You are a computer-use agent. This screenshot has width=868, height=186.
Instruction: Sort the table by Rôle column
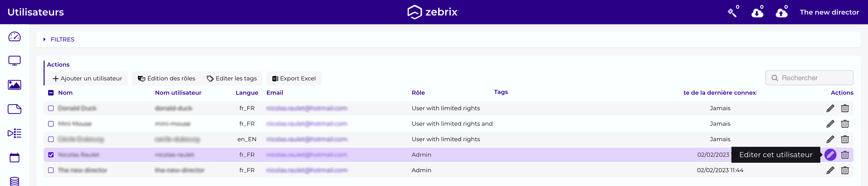point(418,93)
